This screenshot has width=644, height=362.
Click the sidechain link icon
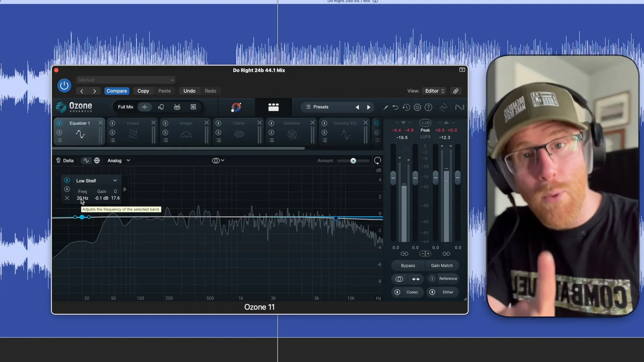pyautogui.click(x=455, y=91)
